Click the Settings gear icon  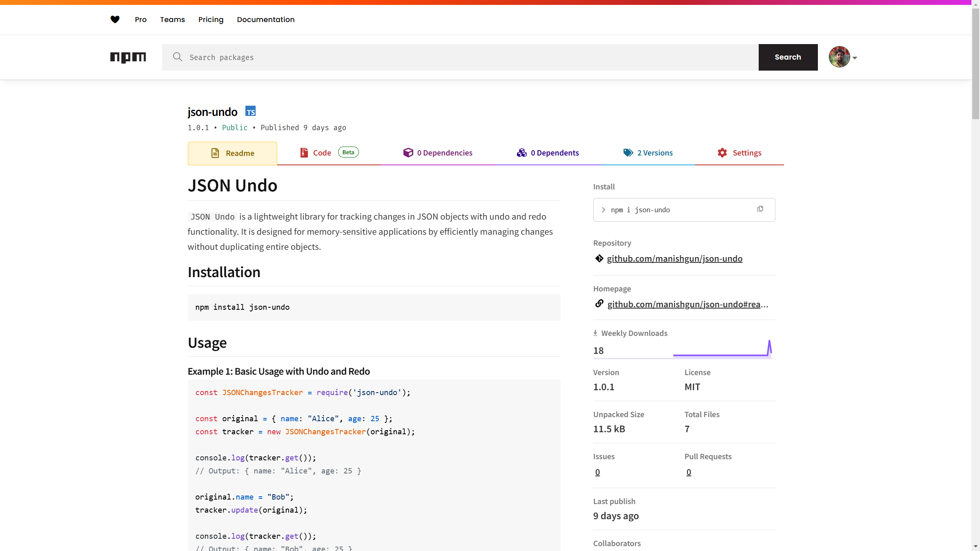tap(722, 153)
